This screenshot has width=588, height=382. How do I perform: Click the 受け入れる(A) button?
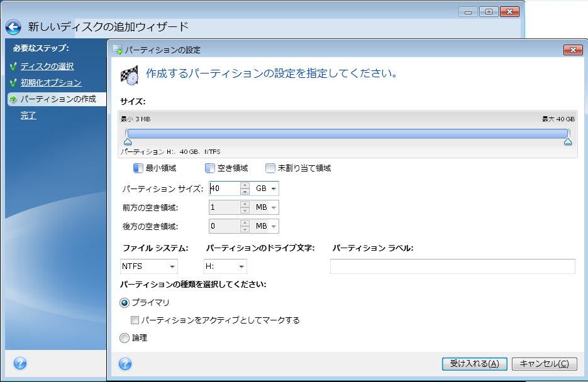pos(474,364)
